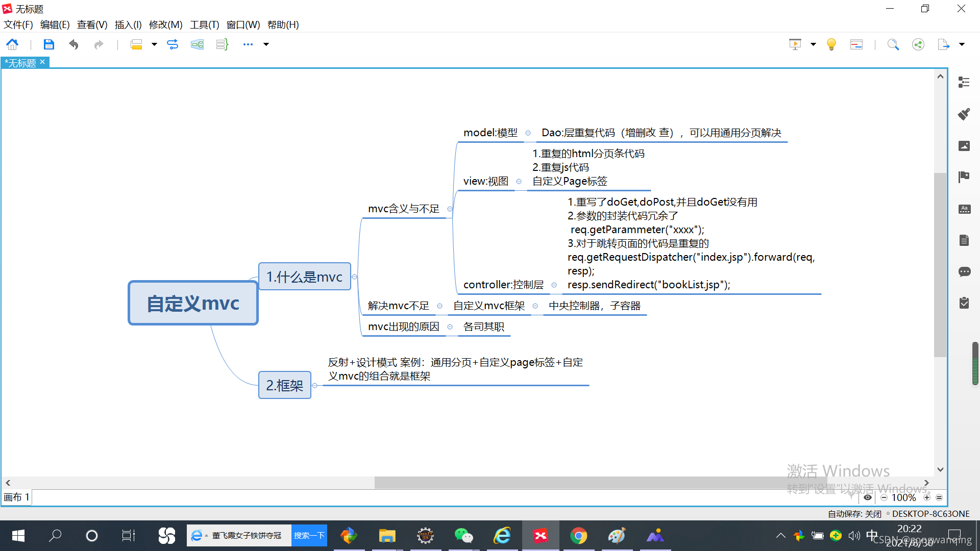
Task: Click the green Share icon
Action: [x=918, y=44]
